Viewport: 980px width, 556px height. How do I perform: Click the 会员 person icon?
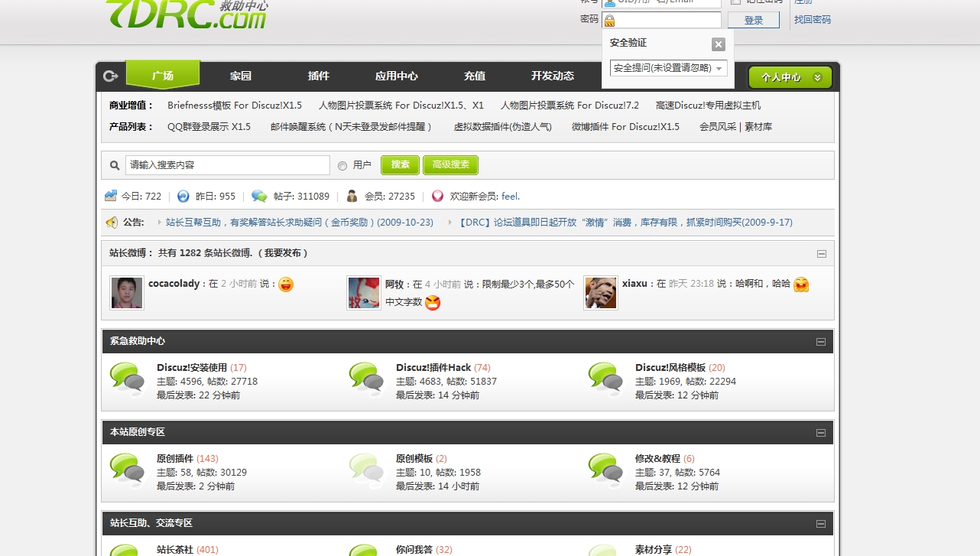click(x=352, y=196)
